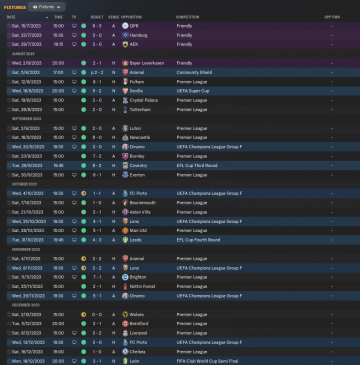Click the Man Utd club badge
Screen dimensions: 360x365
125,230
